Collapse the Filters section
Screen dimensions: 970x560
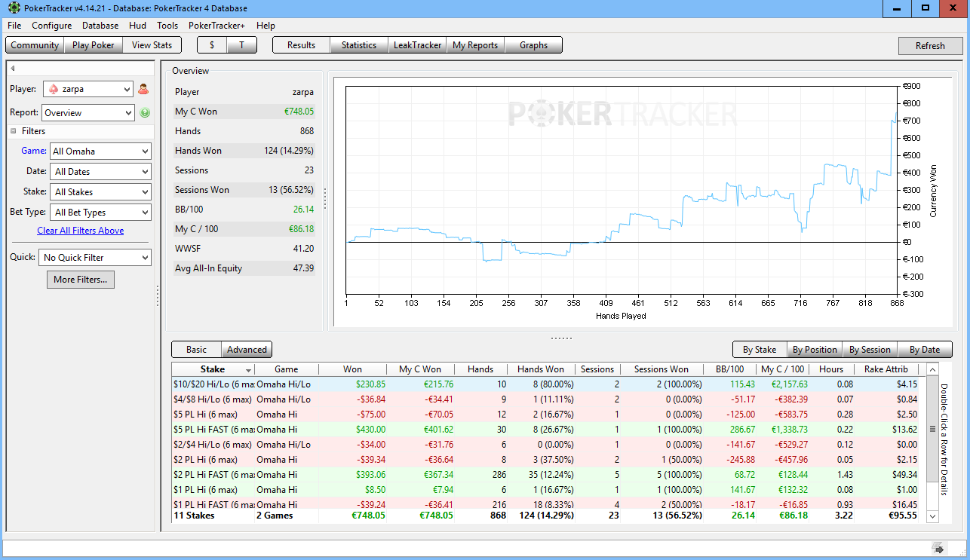(x=14, y=131)
